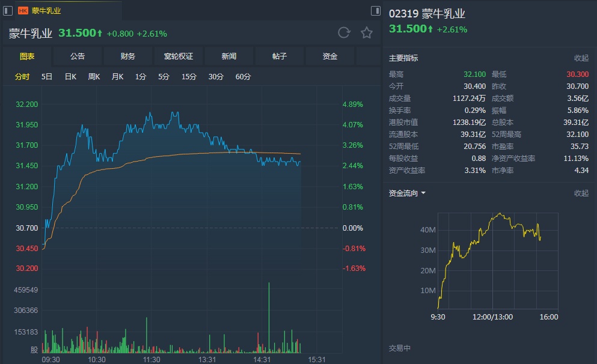
Task: Open the 新闻 tab
Action: [x=229, y=56]
